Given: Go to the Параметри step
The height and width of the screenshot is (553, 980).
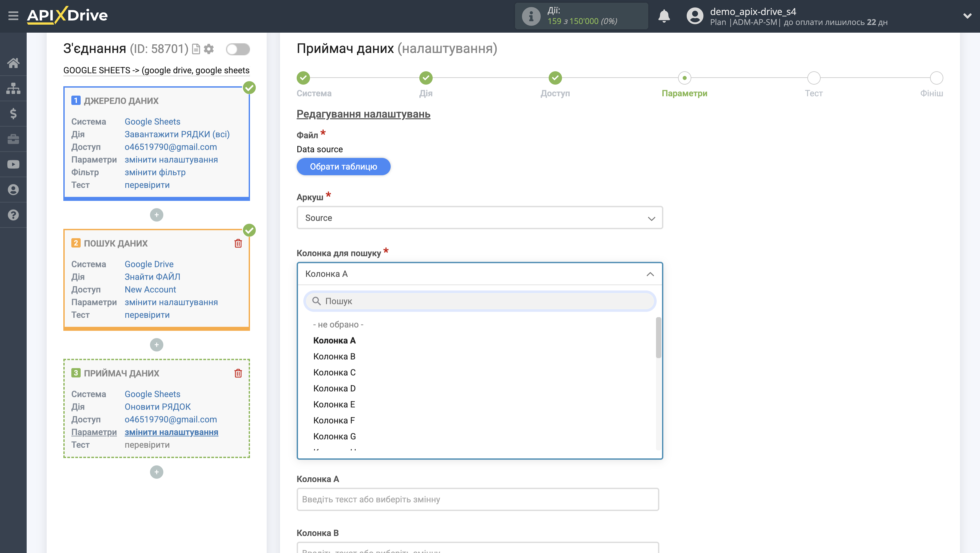Looking at the screenshot, I should pos(684,78).
